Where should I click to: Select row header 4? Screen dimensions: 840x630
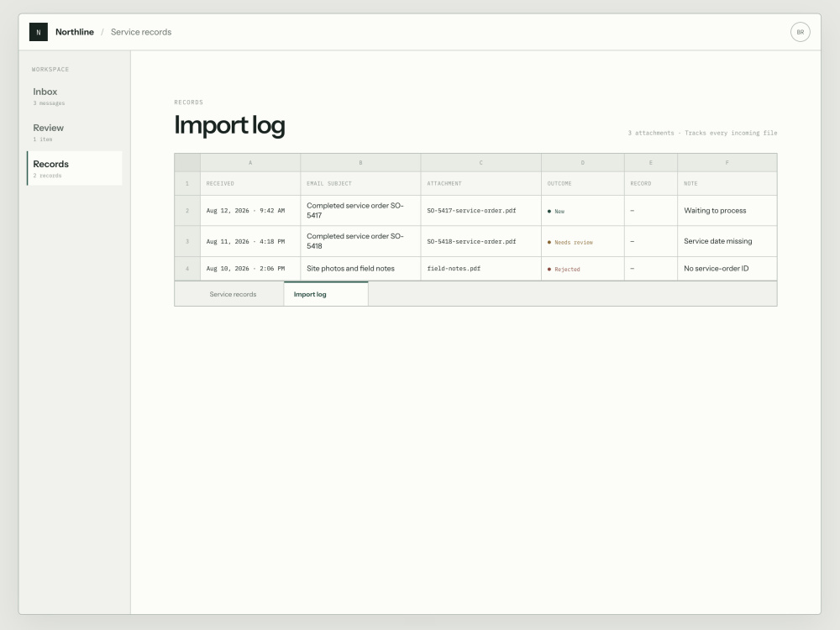187,269
